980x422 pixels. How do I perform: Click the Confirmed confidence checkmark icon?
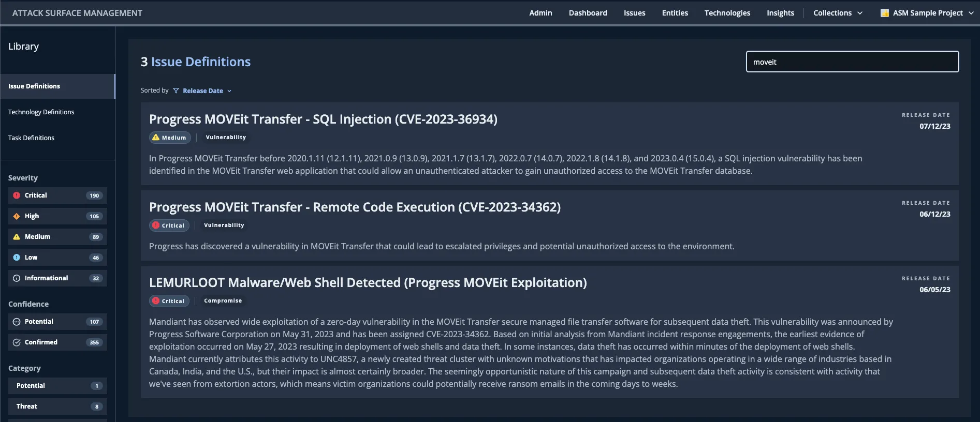pyautogui.click(x=17, y=342)
